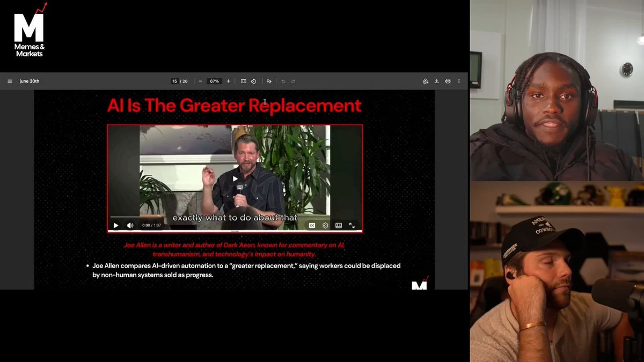The image size is (644, 362).
Task: Click the 67% zoom level field
Action: [215, 82]
